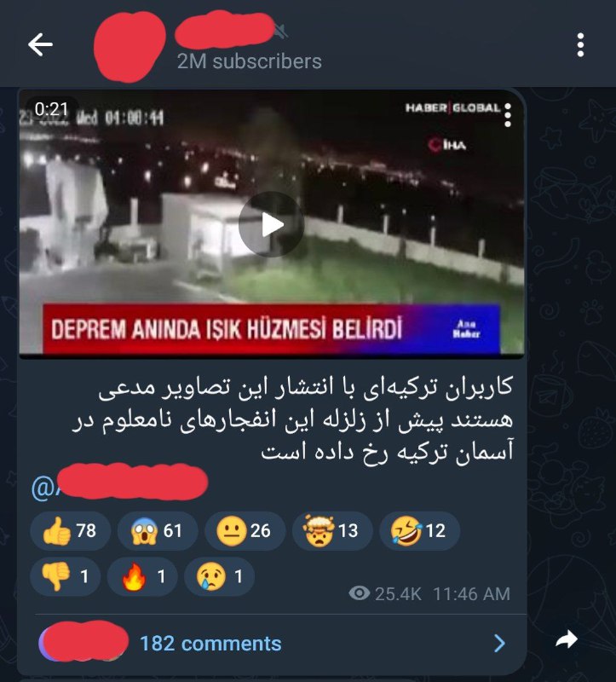The width and height of the screenshot is (616, 682).
Task: Add the fire emoji reaction
Action: point(142,576)
